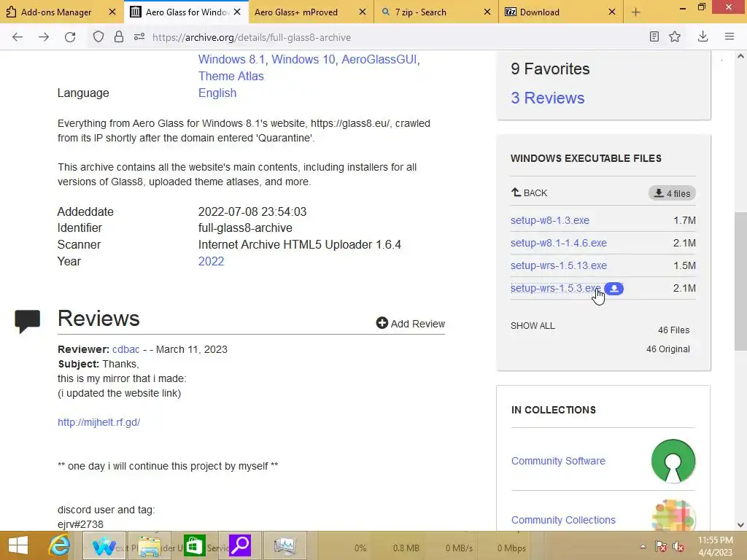Download setup-wrs-1.5.13.exe
This screenshot has height=560, width=747.
coord(558,265)
